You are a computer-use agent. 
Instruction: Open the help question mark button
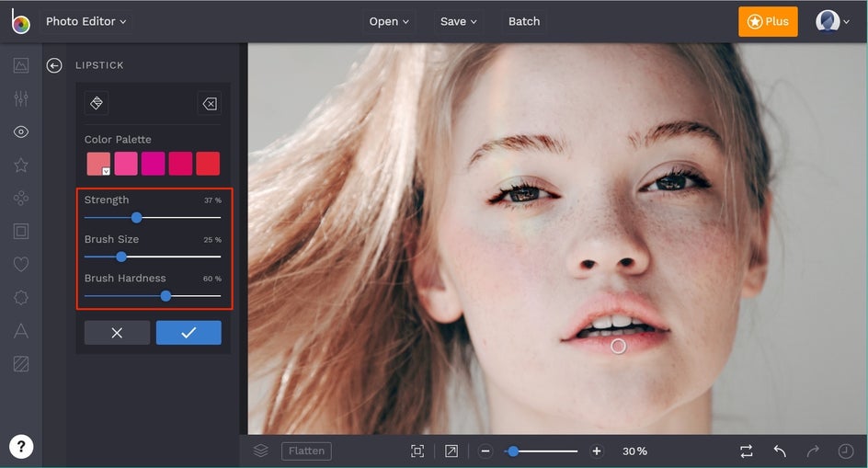(x=21, y=447)
